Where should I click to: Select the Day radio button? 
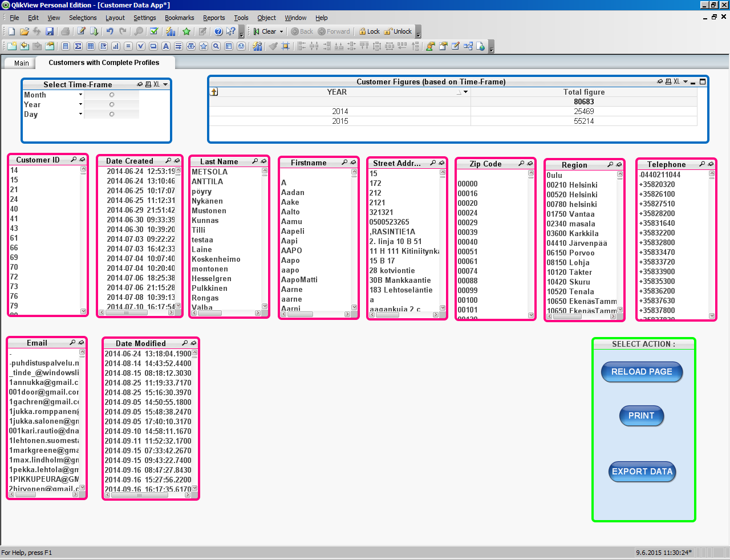[112, 114]
